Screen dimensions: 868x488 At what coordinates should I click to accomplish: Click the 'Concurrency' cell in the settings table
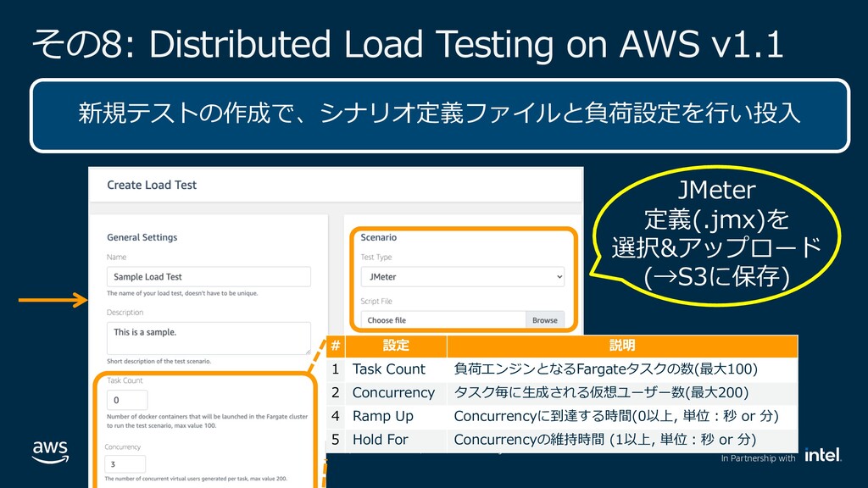click(396, 393)
